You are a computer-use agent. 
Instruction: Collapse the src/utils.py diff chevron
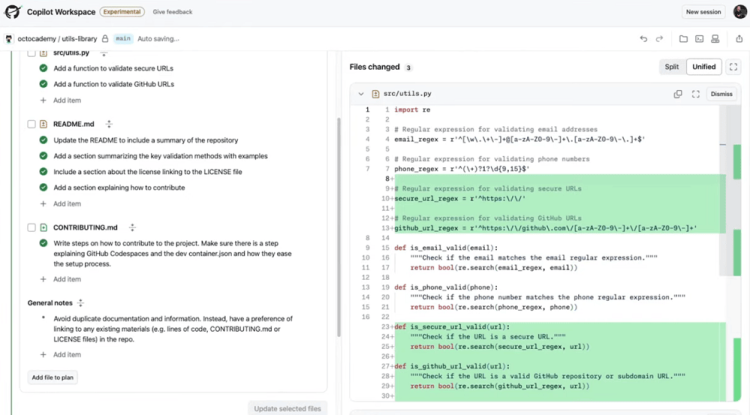click(361, 94)
